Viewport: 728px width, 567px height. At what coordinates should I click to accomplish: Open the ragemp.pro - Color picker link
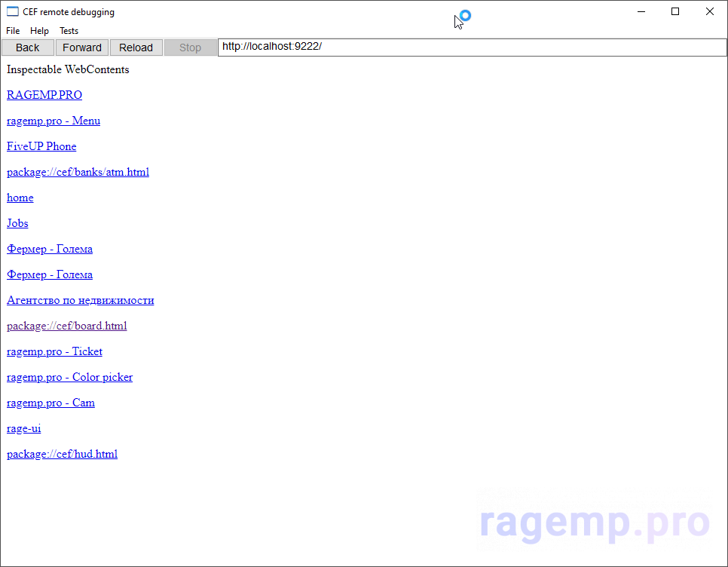(69, 377)
